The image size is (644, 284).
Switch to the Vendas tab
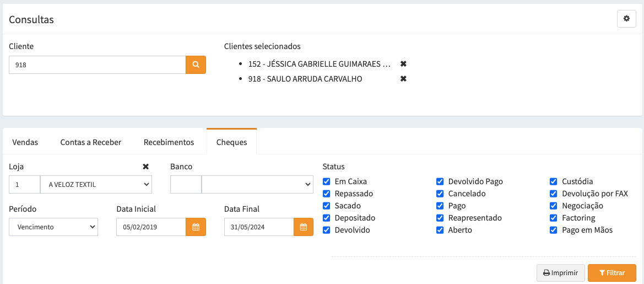[x=25, y=142]
